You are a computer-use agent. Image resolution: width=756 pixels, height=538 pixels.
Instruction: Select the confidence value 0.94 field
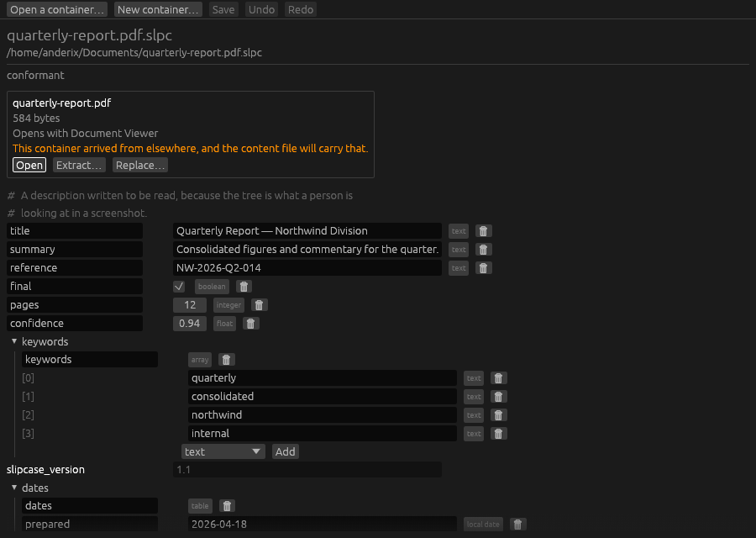pyautogui.click(x=190, y=324)
